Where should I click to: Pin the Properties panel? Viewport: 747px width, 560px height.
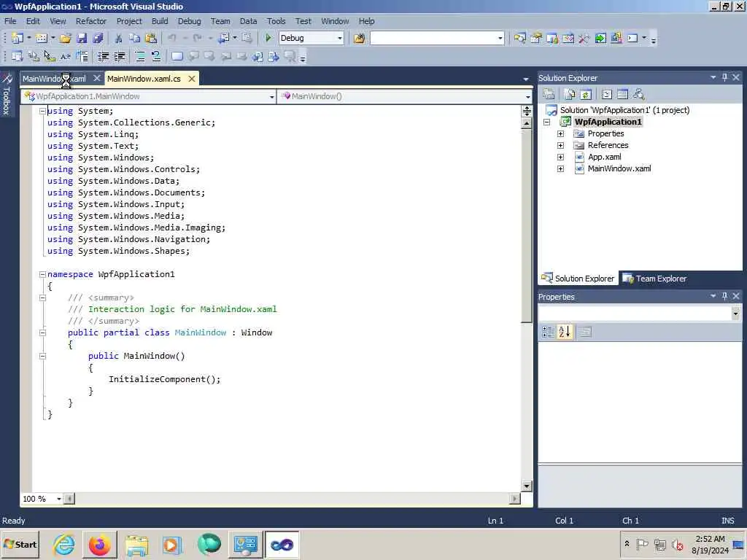[724, 296]
